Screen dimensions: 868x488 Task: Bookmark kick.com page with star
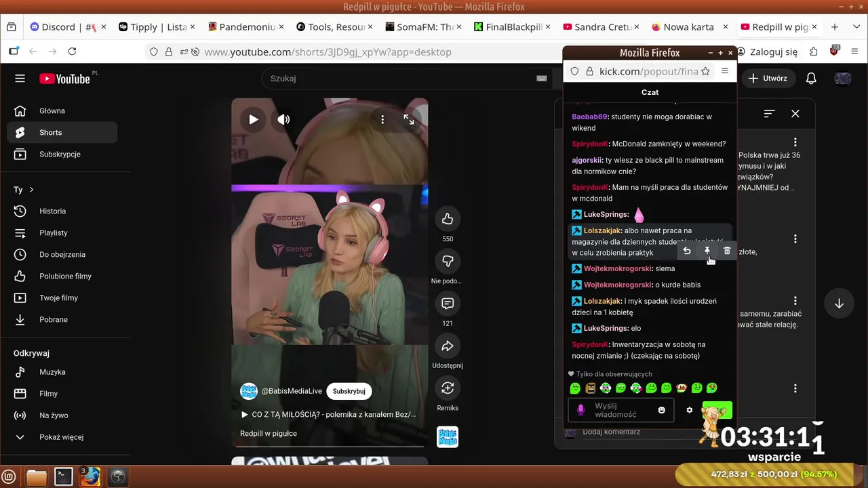point(705,71)
